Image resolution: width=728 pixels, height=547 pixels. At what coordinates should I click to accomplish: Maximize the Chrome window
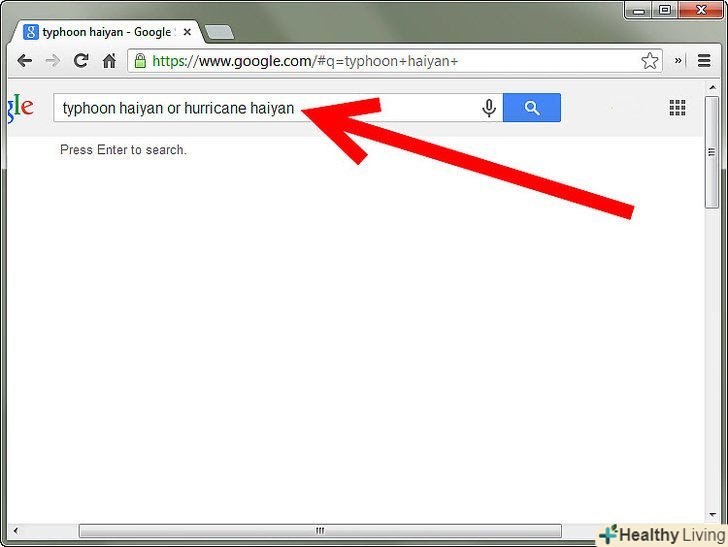pos(665,10)
